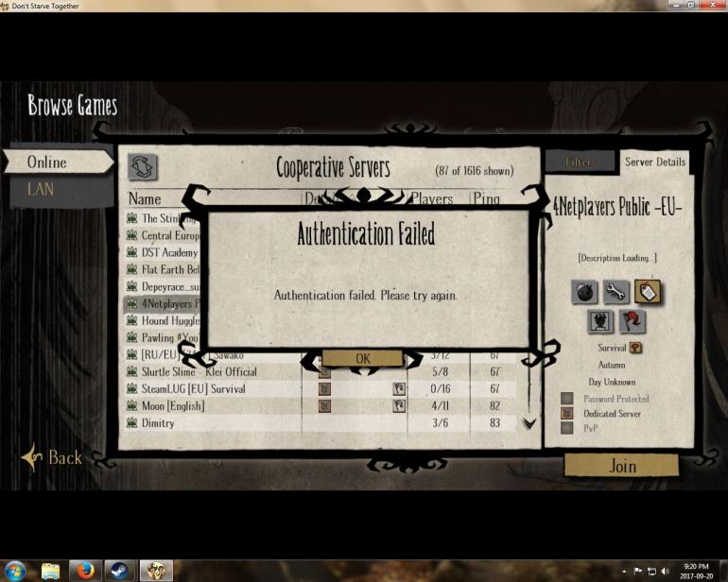Dismiss the Authentication Failed dialog with OK
The image size is (728, 582).
[363, 358]
